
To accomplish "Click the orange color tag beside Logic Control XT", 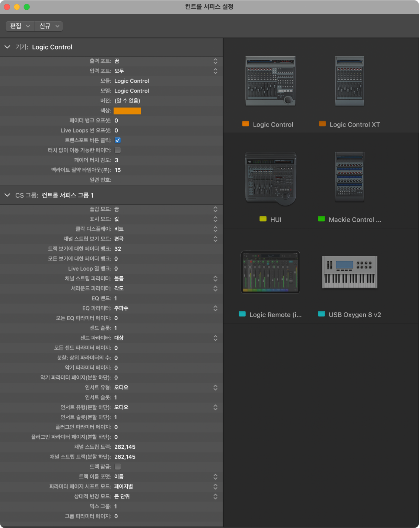I will (x=322, y=124).
